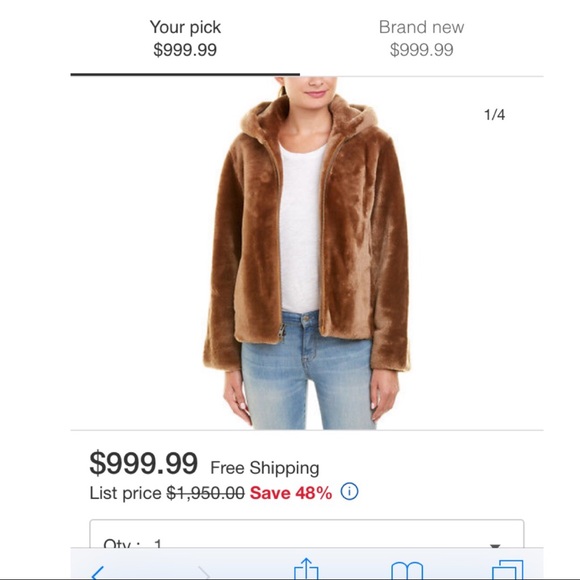This screenshot has width=580, height=580.
Task: Click the $1,950.00 list price
Action: pos(206,493)
